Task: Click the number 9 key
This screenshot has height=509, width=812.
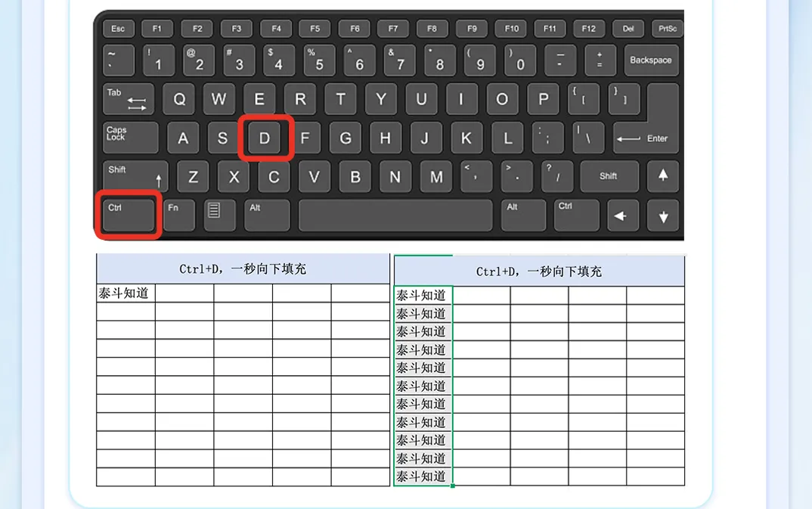Action: click(x=480, y=60)
